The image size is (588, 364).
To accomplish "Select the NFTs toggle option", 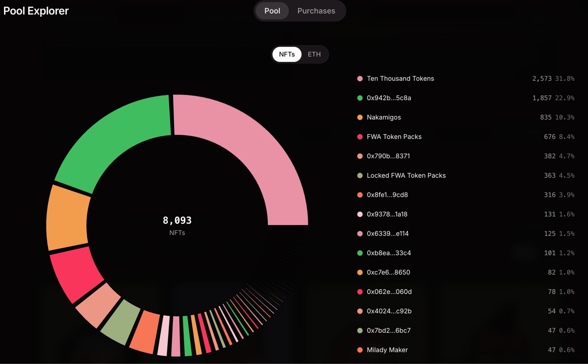I will coord(287,54).
